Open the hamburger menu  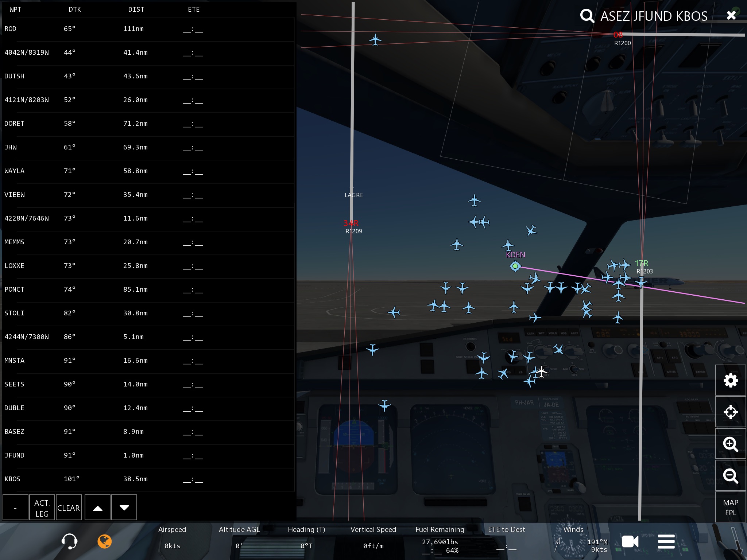coord(666,541)
